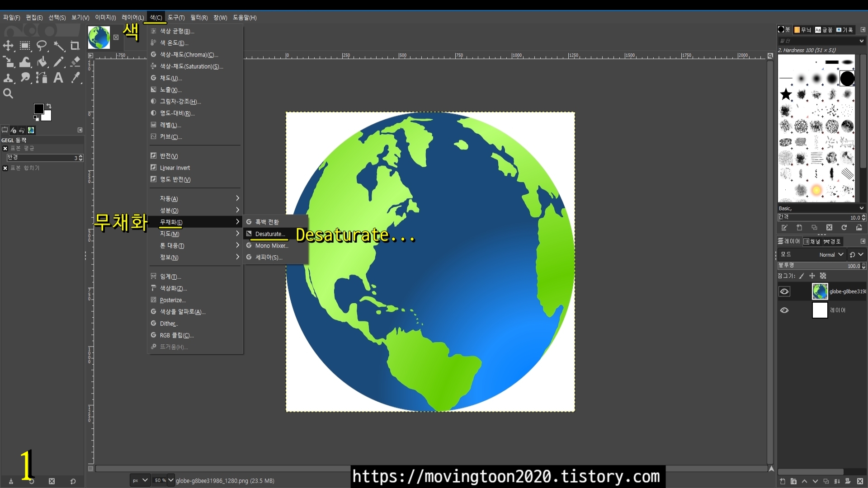Open the layer mode Normal dropdown
This screenshot has height=488, width=868.
click(x=831, y=254)
